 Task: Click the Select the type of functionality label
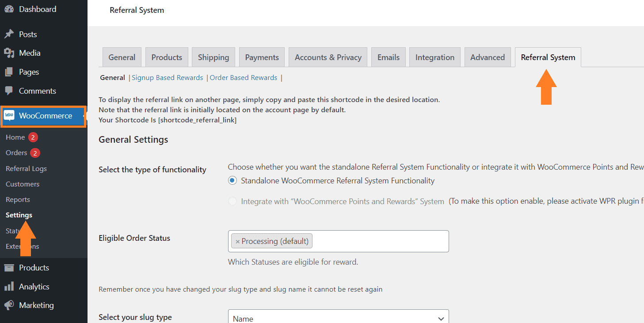[x=152, y=170]
